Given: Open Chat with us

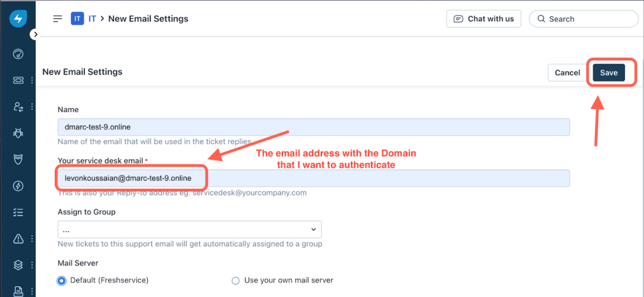Looking at the screenshot, I should pyautogui.click(x=484, y=19).
